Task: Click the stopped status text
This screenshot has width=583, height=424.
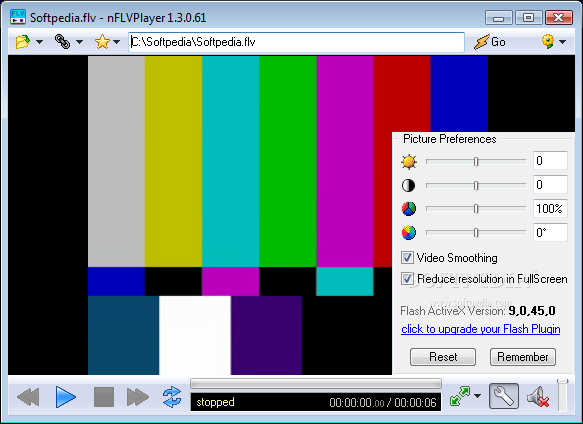Action: [x=215, y=402]
